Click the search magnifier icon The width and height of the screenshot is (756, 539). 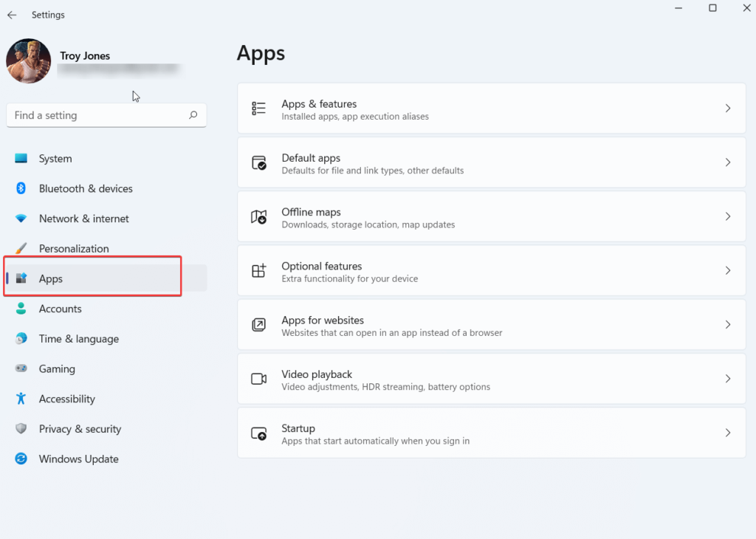tap(193, 114)
